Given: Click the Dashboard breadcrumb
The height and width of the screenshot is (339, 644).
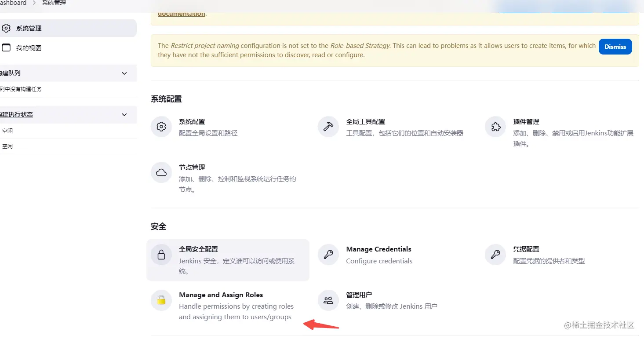Looking at the screenshot, I should coord(13,3).
